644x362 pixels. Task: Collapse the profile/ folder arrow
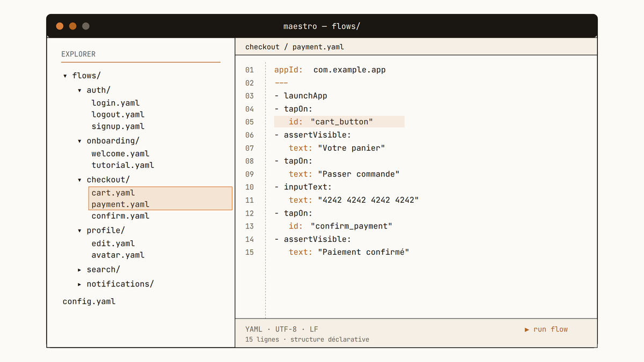click(x=79, y=231)
